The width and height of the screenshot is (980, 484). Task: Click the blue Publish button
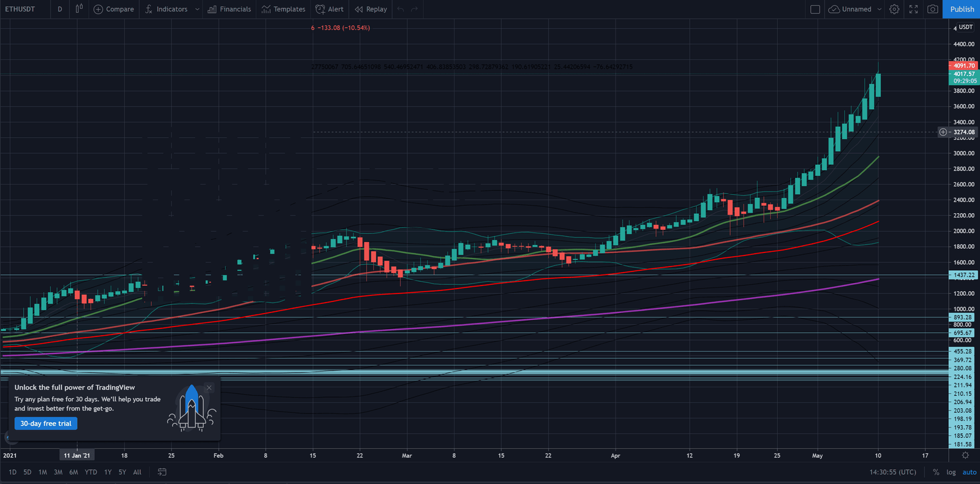[x=962, y=9]
